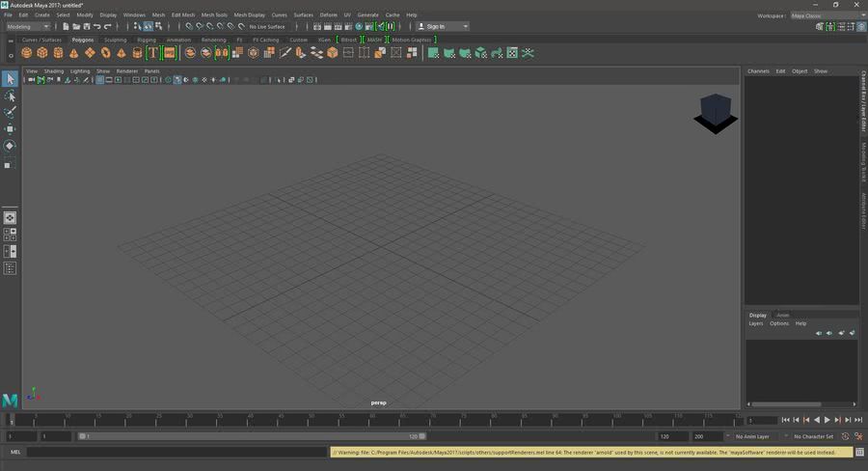
Task: Choose the Rotate tool
Action: [x=10, y=146]
